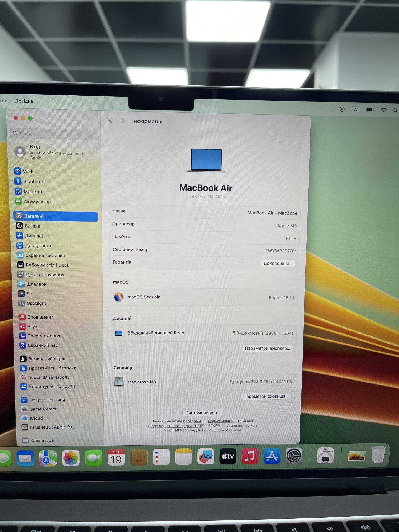Viewport: 399px width, 532px height.
Task: Open Spotlight settings
Action: pos(32,303)
